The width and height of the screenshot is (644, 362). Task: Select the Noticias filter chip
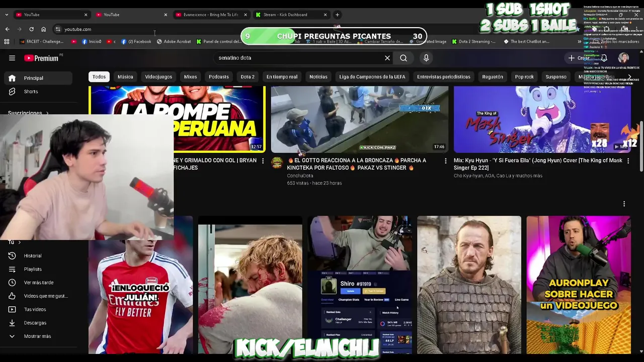coord(318,77)
